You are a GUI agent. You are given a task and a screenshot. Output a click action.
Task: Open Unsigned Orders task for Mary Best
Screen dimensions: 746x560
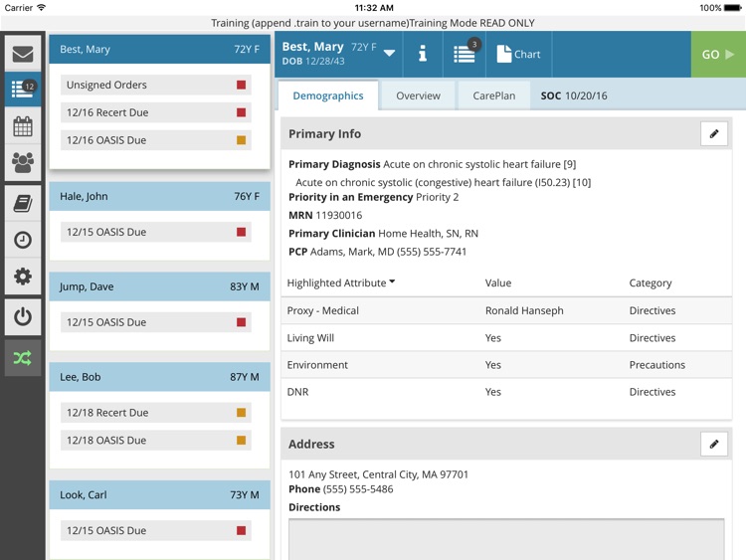click(156, 85)
